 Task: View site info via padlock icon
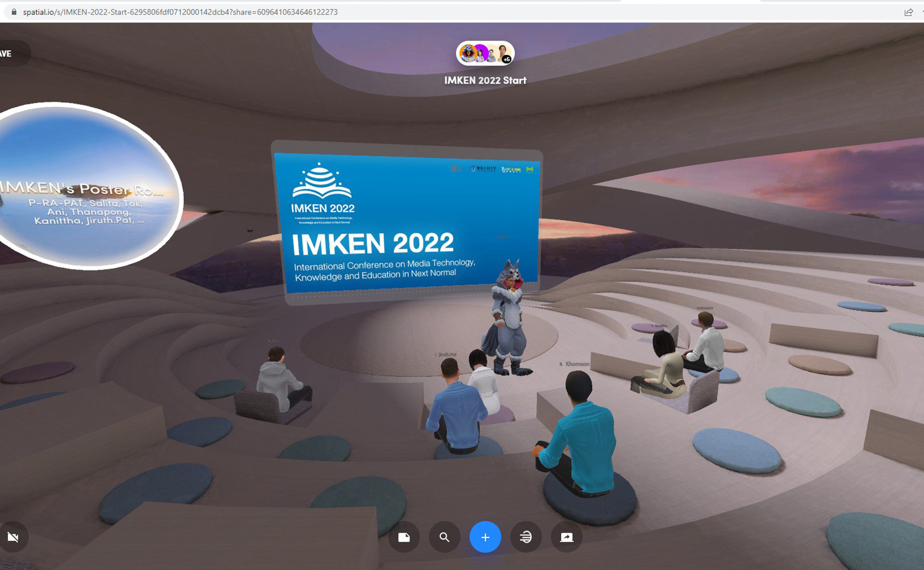tap(14, 12)
